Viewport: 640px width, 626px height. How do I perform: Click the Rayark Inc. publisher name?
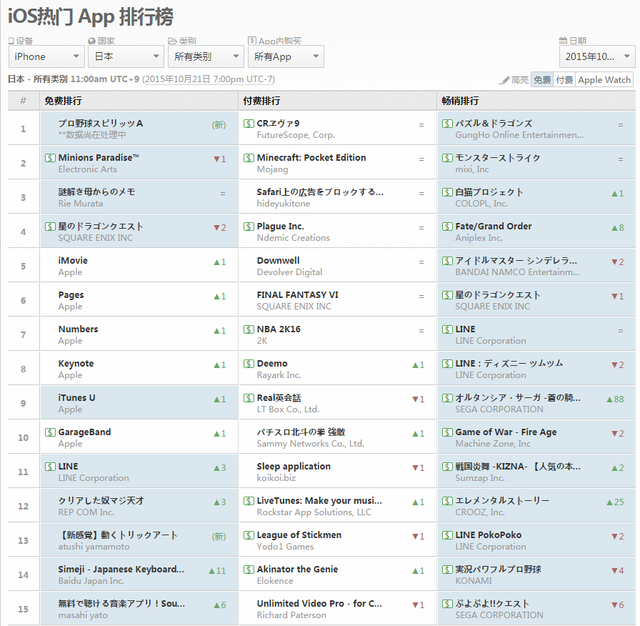pos(278,375)
